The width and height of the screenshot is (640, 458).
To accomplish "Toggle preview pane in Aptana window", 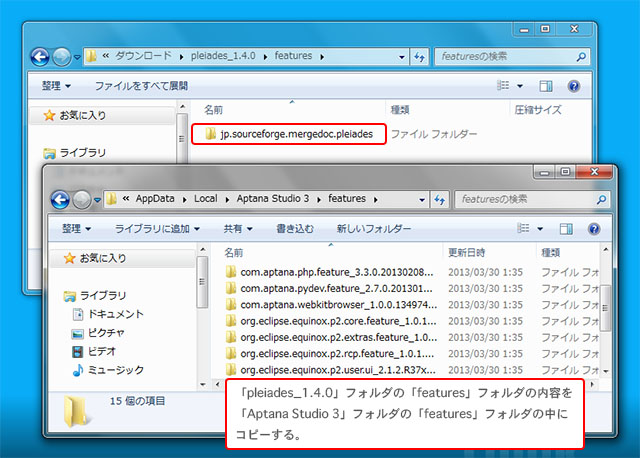I will tap(566, 229).
